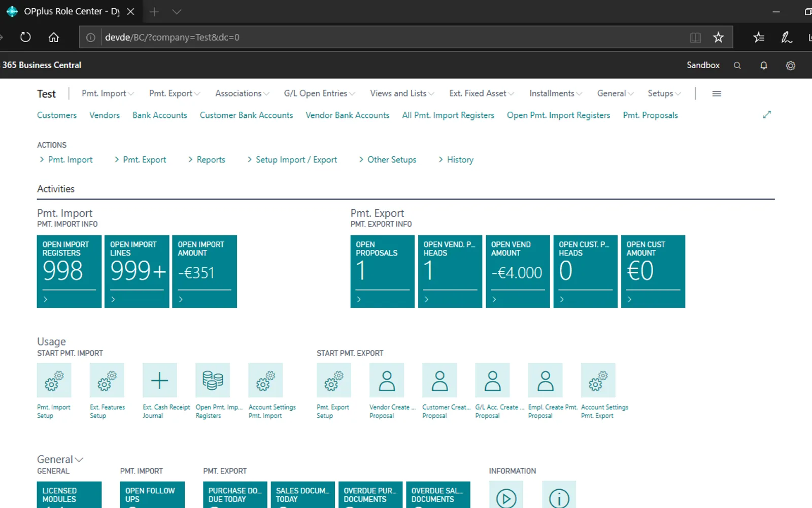Image resolution: width=812 pixels, height=508 pixels.
Task: Collapse the General section chevron
Action: [79, 460]
